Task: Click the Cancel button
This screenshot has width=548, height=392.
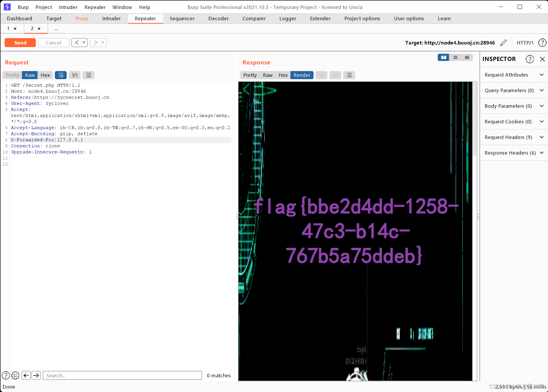Action: coord(53,42)
